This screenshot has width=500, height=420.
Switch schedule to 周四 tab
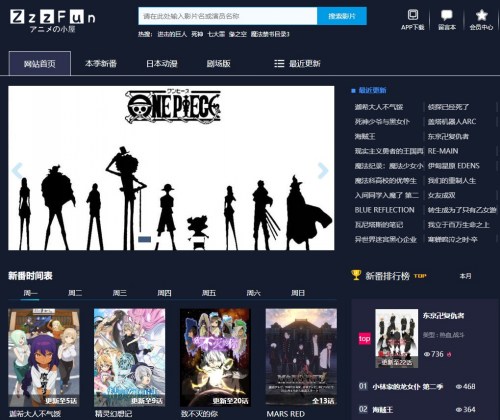click(x=164, y=293)
